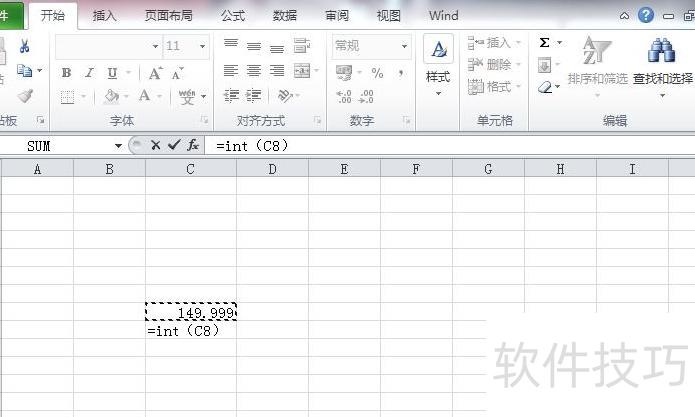The image size is (695, 417).
Task: Toggle Bold formatting
Action: tap(66, 73)
